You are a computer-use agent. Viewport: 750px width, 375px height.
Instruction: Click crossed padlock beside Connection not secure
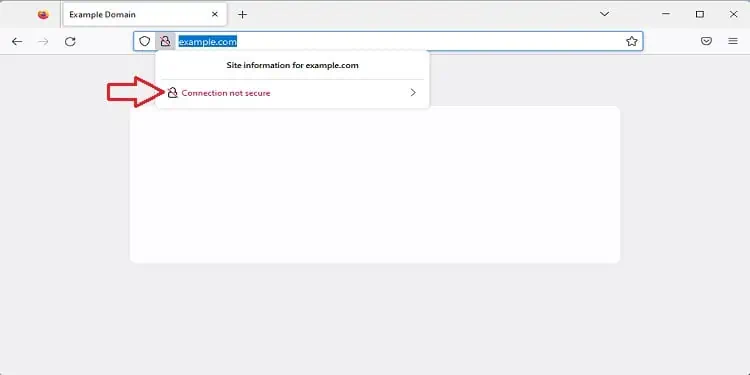[173, 93]
